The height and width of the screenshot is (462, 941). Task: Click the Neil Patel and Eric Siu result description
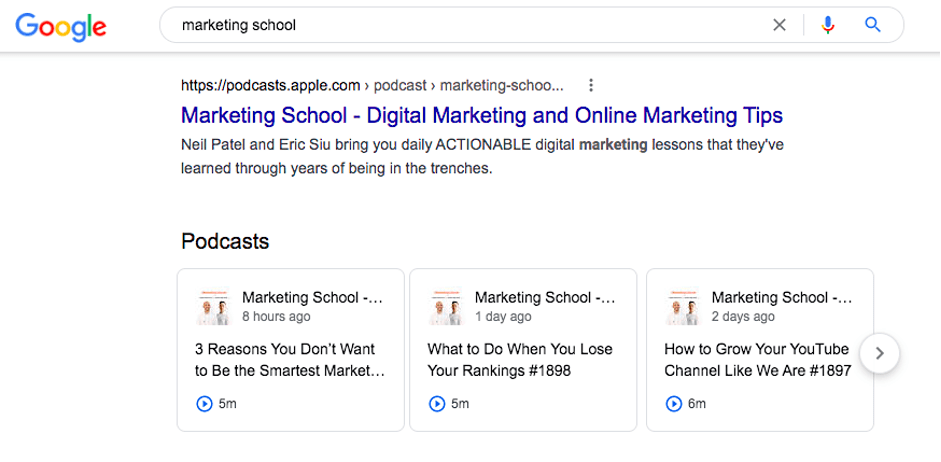click(482, 156)
